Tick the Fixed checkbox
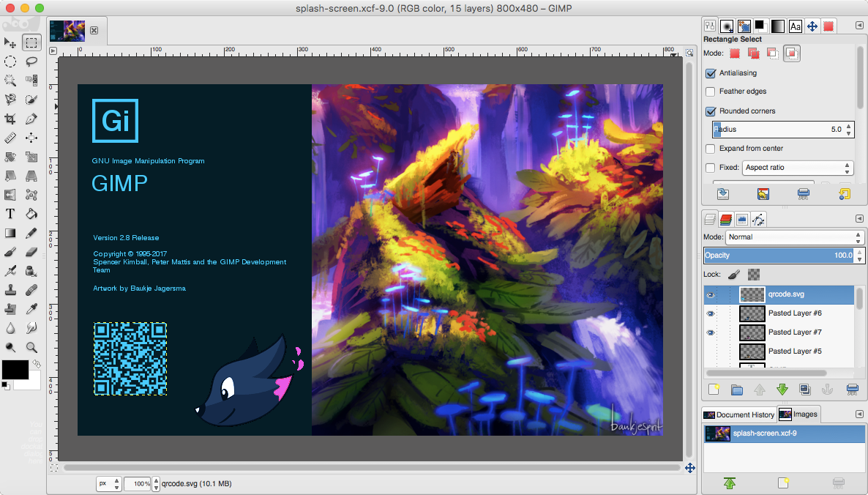868x495 pixels. (x=711, y=168)
